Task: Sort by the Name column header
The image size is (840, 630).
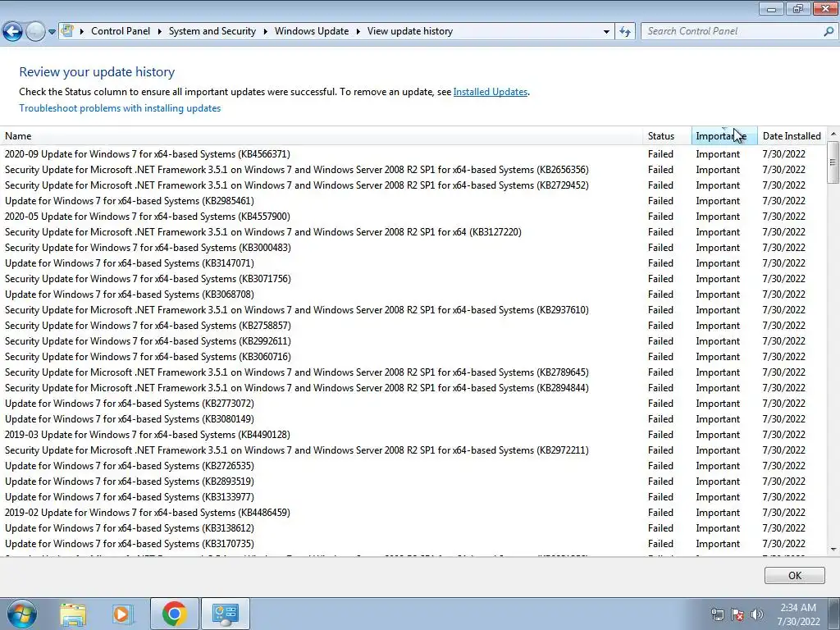Action: (322, 136)
